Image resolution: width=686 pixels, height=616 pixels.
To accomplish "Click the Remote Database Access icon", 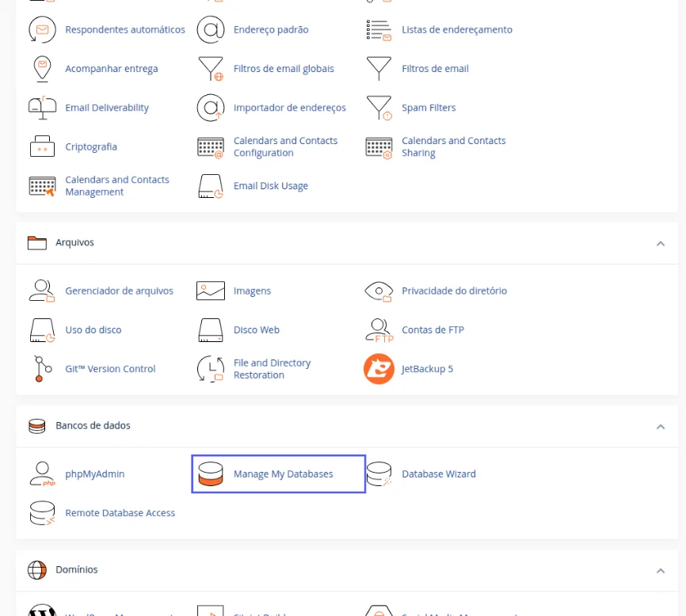I will tap(42, 513).
